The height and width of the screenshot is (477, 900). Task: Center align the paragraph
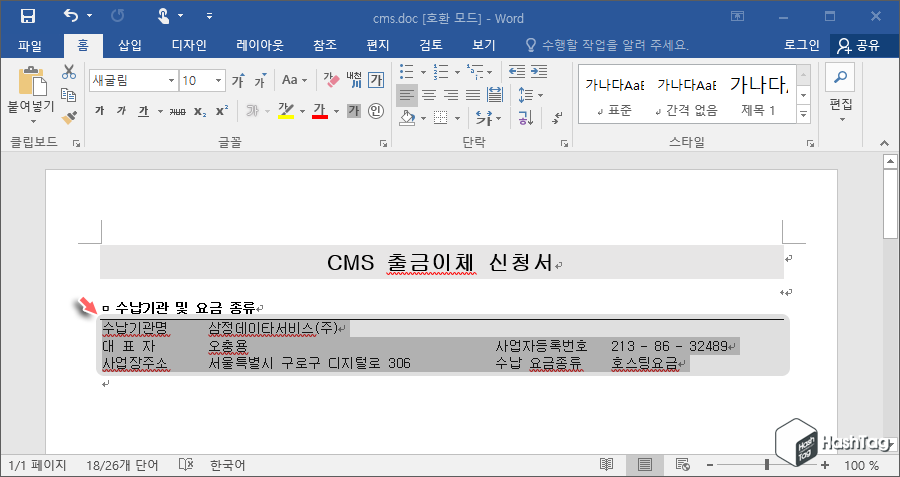429,95
